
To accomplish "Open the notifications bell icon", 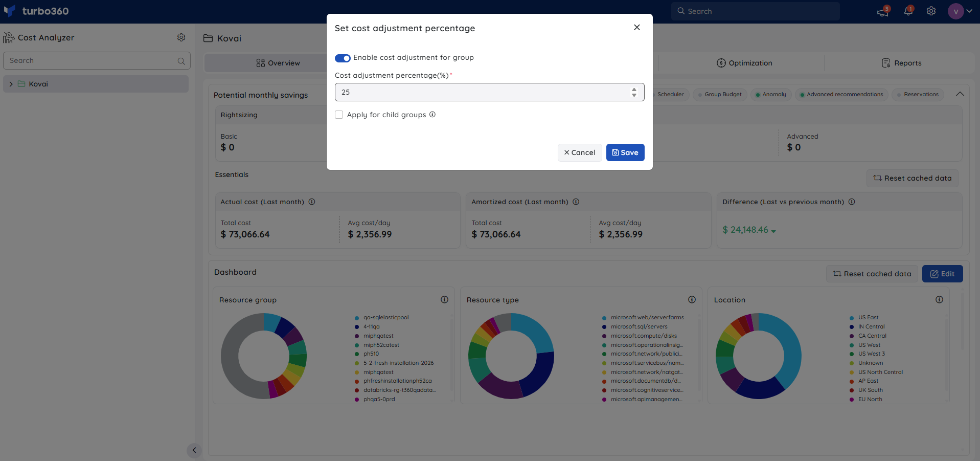I will click(908, 11).
